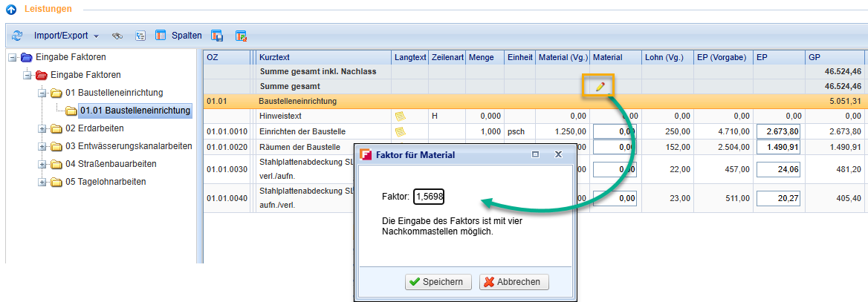The height and width of the screenshot is (302, 868).
Task: Click the tree structure icon in toolbar
Action: [x=140, y=35]
